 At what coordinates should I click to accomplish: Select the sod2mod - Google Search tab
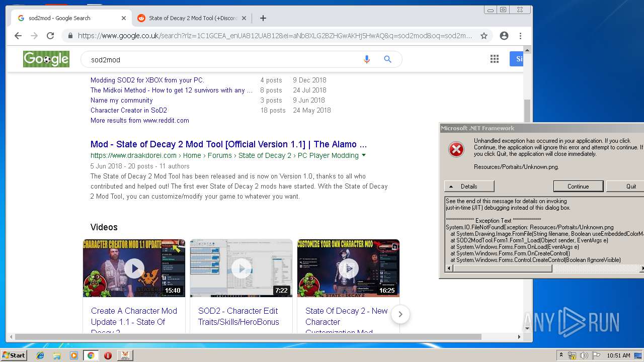point(71,18)
